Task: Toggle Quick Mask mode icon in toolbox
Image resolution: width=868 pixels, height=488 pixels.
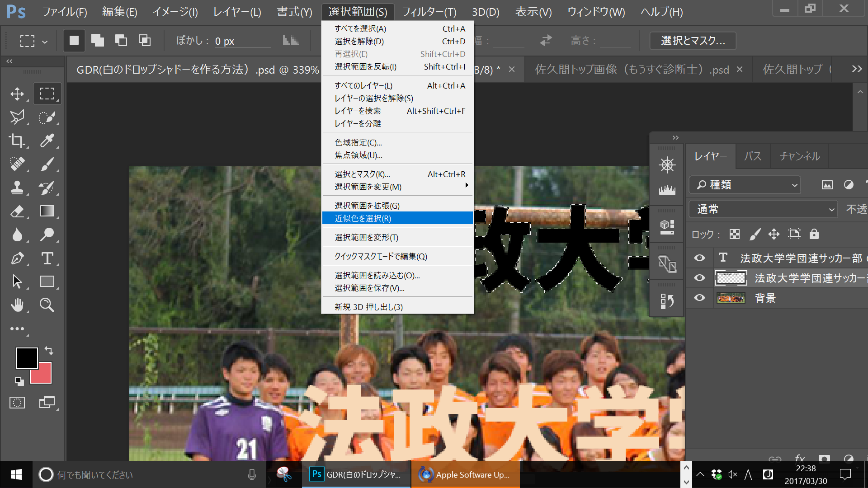Action: tap(17, 403)
